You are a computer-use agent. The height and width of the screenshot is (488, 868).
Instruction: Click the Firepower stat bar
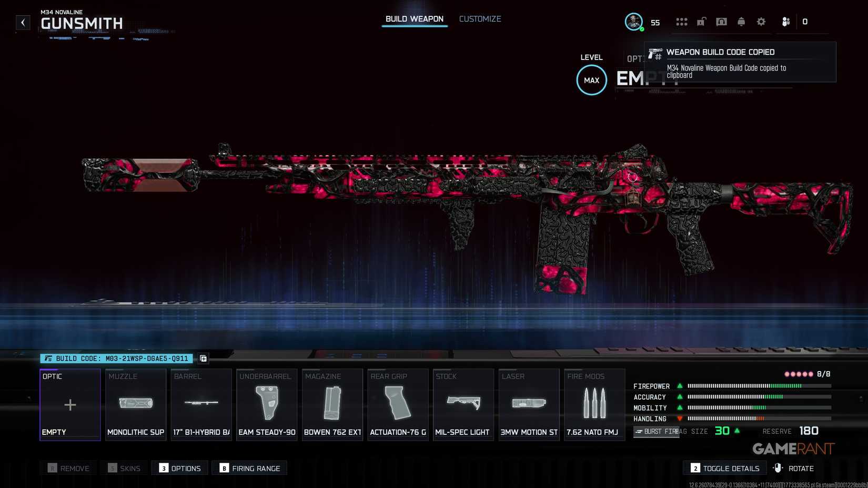[759, 386]
